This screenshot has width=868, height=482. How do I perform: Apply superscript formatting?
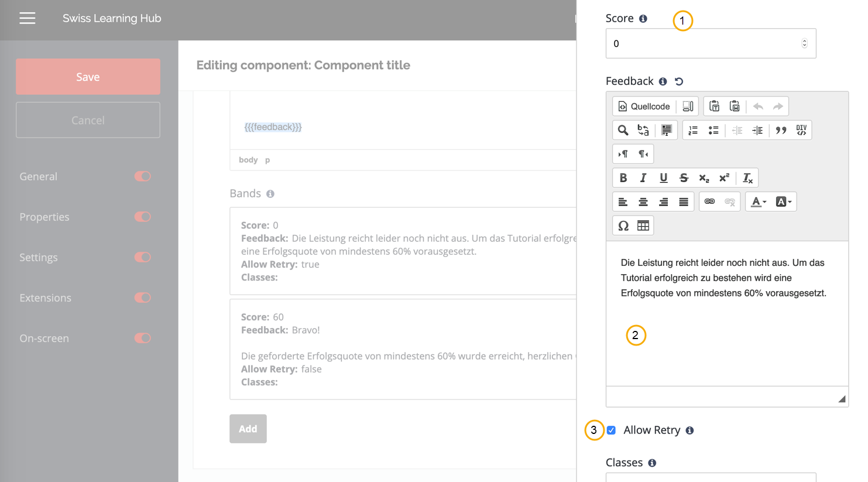724,178
